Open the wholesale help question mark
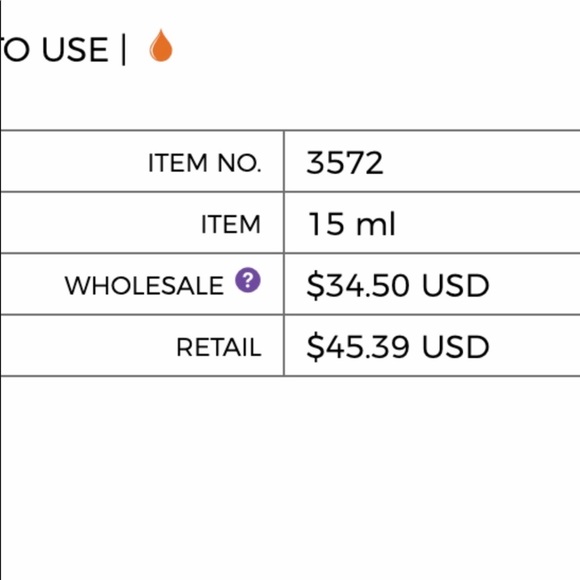The width and height of the screenshot is (580, 580). pyautogui.click(x=248, y=280)
